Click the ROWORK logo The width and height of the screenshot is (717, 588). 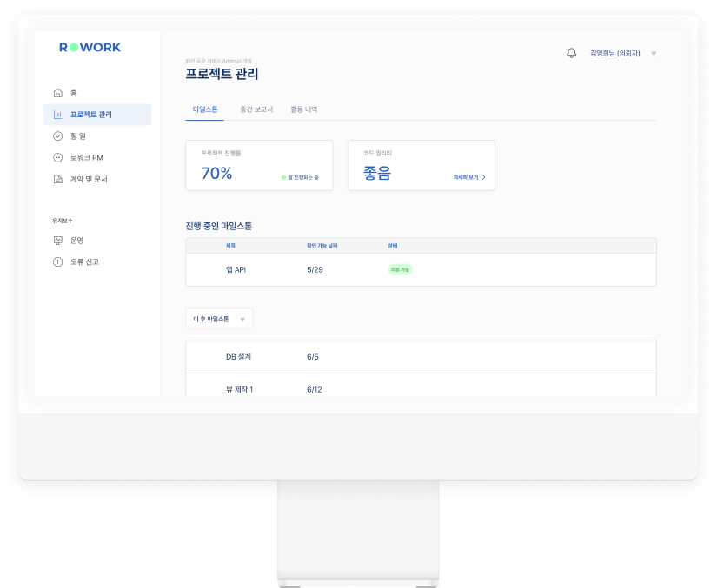coord(90,47)
